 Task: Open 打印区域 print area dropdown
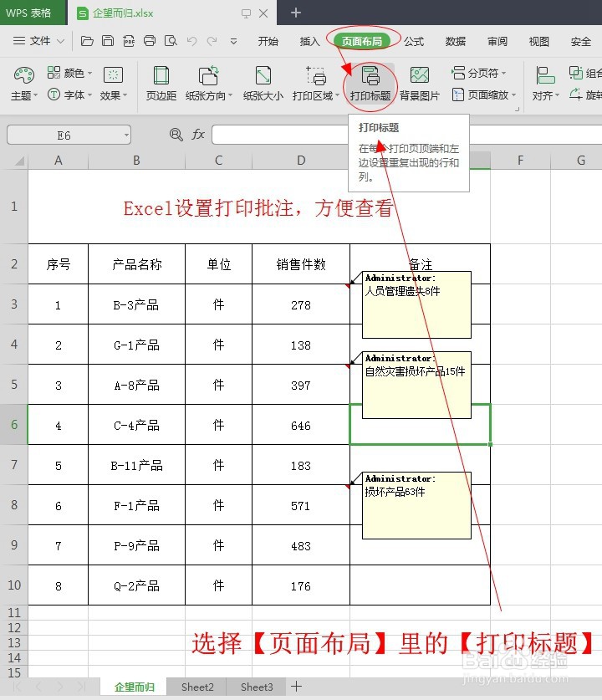[x=315, y=84]
